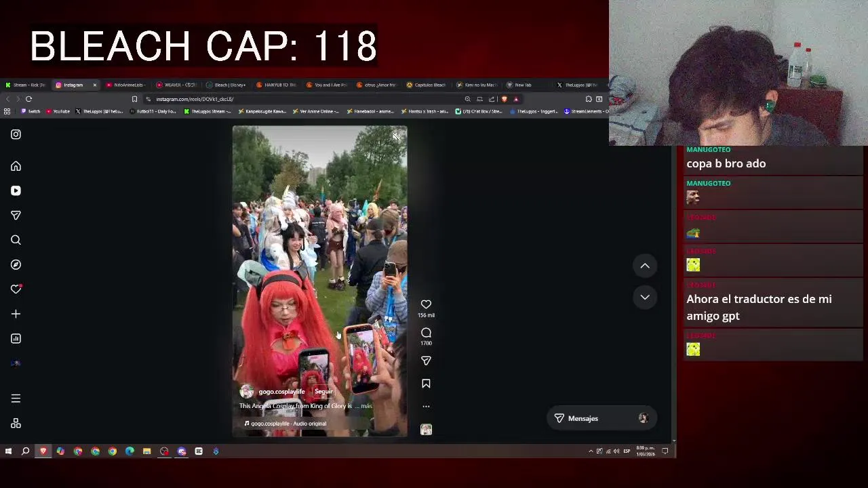Image resolution: width=868 pixels, height=488 pixels.
Task: Open CapCut icon in taskbar
Action: [199, 451]
